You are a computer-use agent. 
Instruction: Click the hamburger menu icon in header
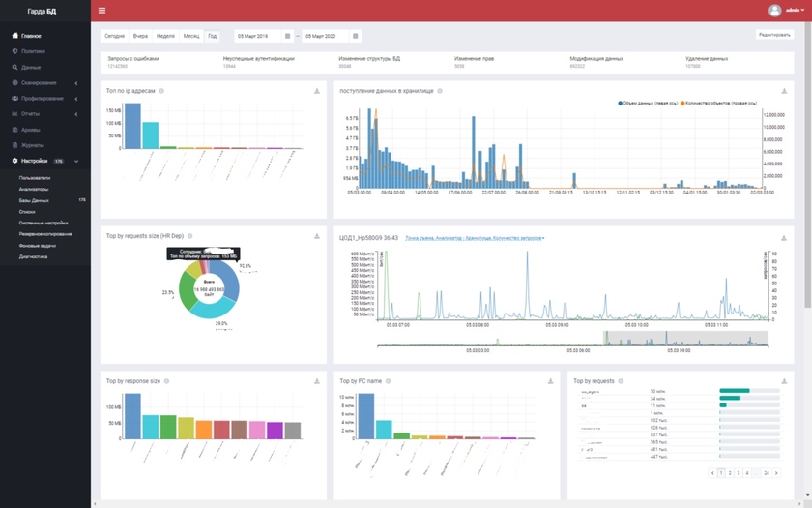point(102,11)
